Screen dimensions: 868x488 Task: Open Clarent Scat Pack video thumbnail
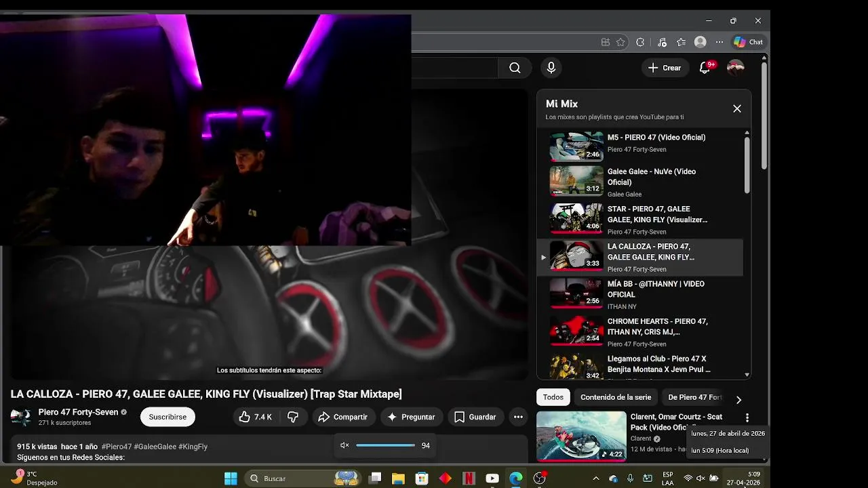point(581,436)
